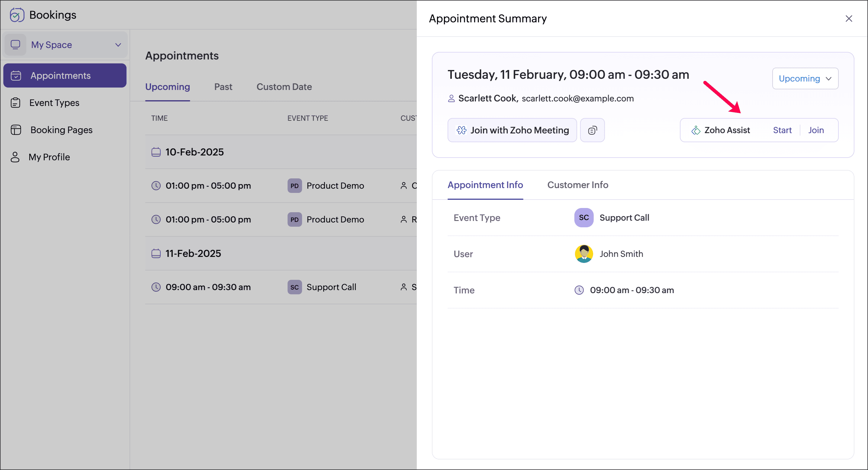This screenshot has width=868, height=470.
Task: Expand the My Space selector
Action: [65, 44]
